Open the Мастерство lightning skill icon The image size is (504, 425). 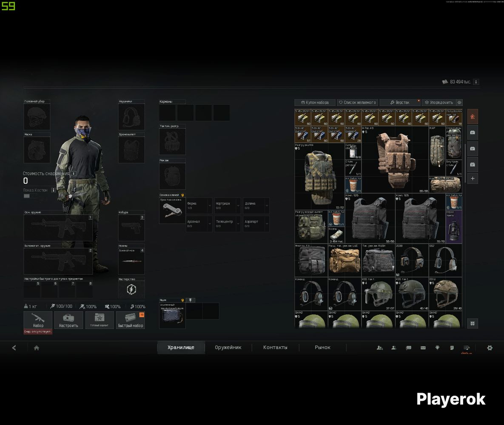click(x=131, y=289)
